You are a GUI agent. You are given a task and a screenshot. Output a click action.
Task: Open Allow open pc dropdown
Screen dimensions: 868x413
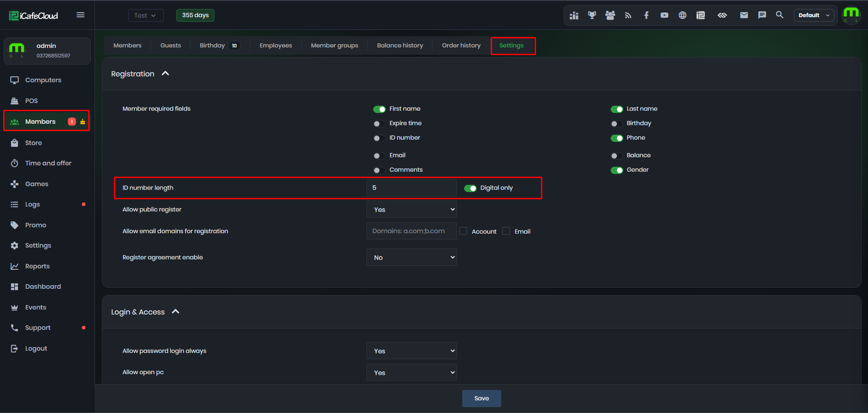[x=412, y=372]
